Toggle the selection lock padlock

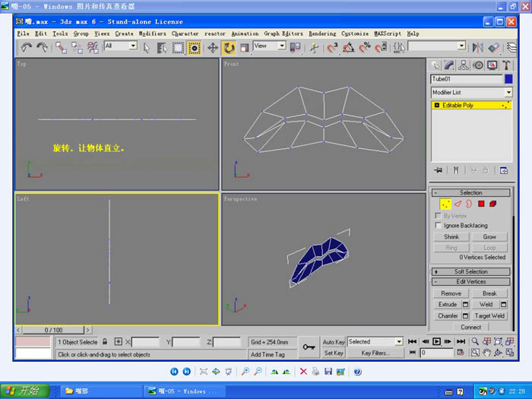(106, 342)
